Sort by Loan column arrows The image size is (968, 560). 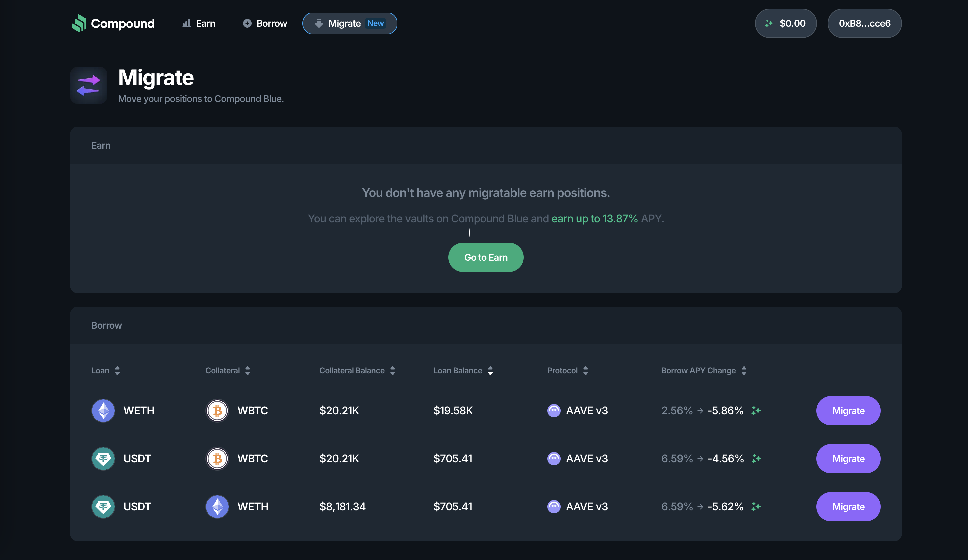[118, 371]
